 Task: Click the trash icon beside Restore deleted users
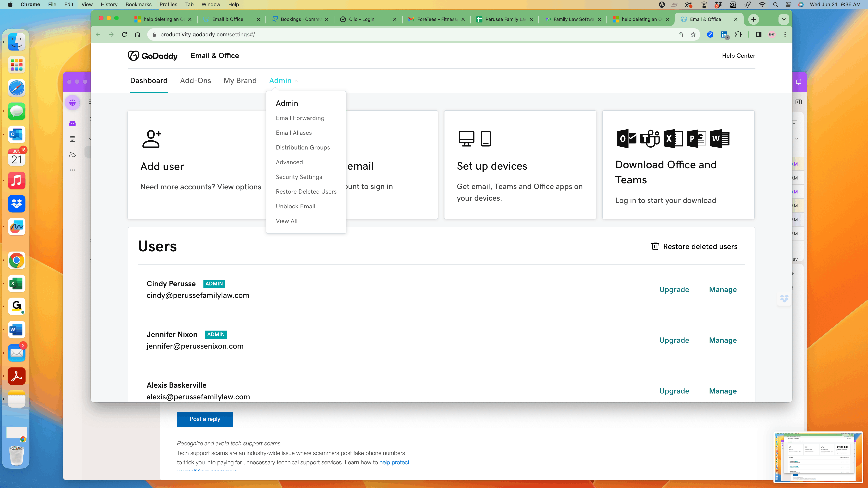click(x=655, y=246)
